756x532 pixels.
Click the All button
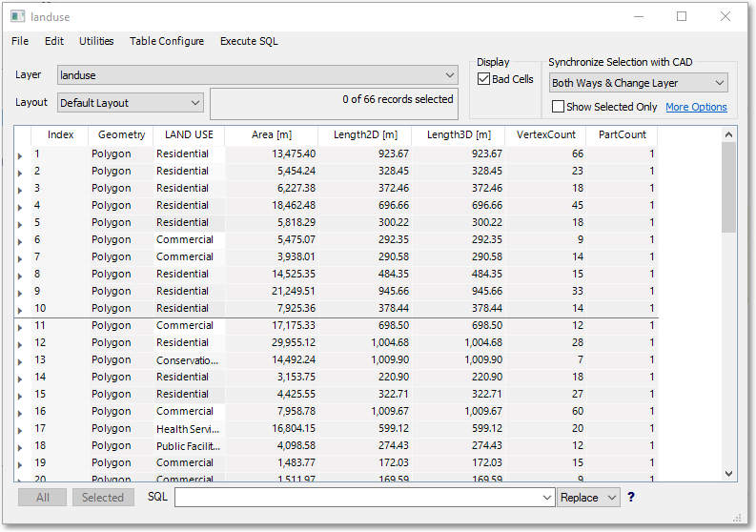coord(43,498)
